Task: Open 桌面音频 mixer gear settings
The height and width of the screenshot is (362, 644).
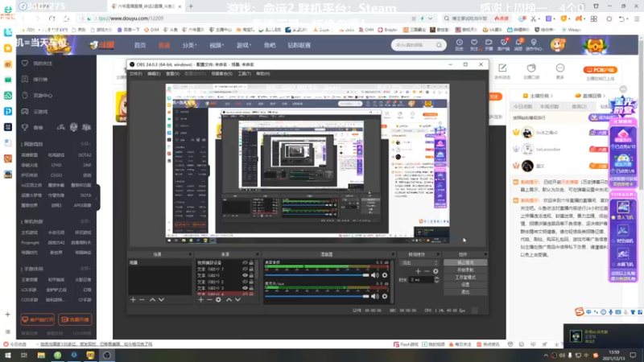Action: [385, 275]
